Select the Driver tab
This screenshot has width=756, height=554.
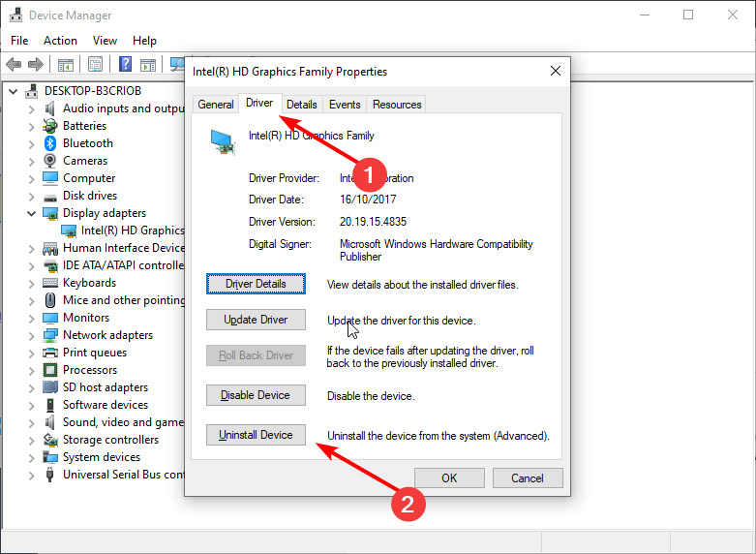point(259,103)
